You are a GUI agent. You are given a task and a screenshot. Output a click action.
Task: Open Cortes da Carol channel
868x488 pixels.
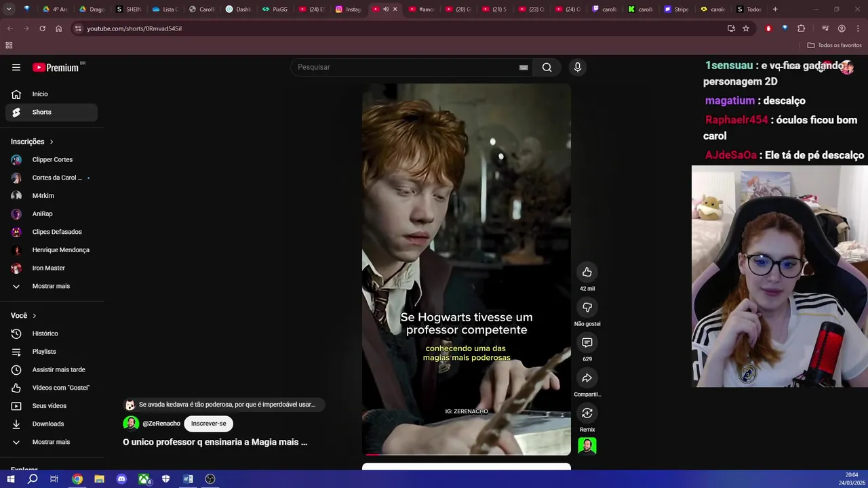pos(52,178)
